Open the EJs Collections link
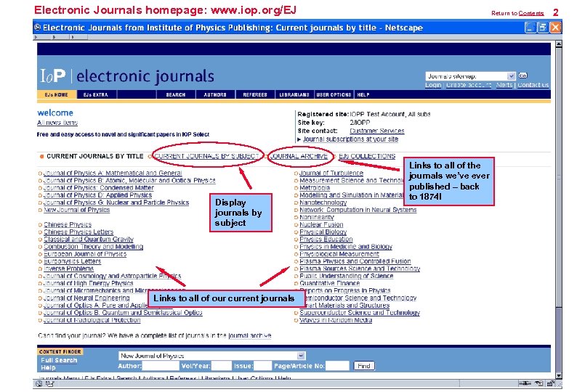The height and width of the screenshot is (392, 577). point(367,156)
